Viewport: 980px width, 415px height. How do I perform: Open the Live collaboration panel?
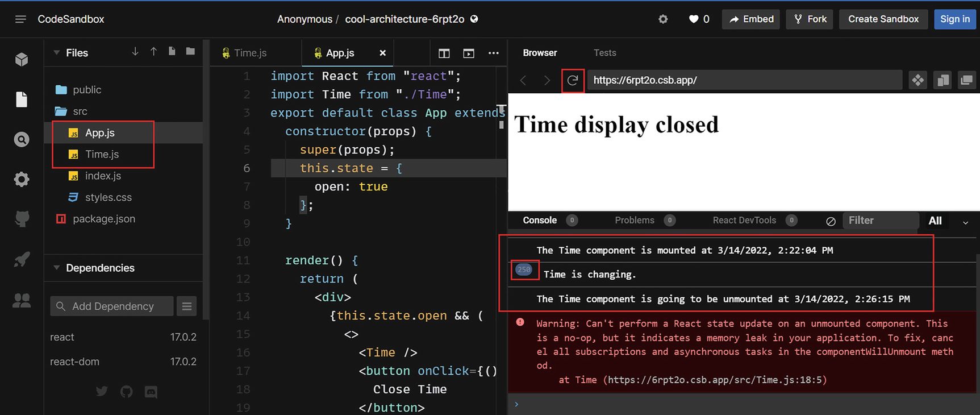[x=22, y=300]
